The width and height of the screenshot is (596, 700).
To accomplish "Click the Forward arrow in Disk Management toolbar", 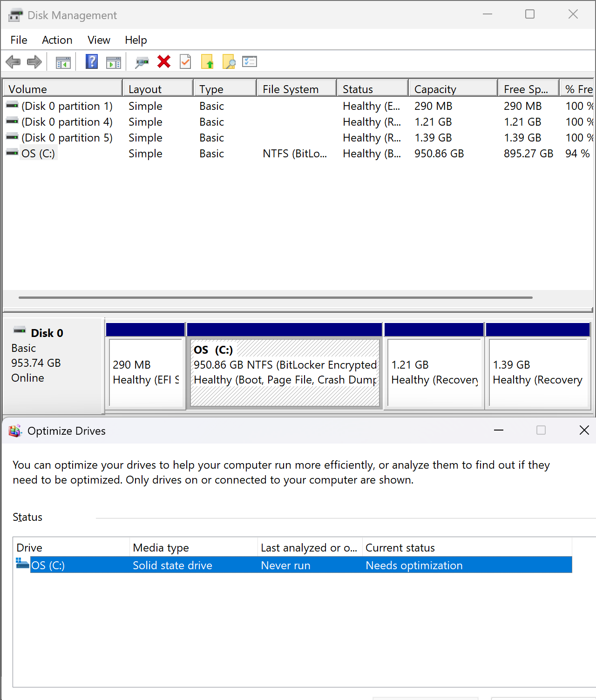I will tap(34, 62).
